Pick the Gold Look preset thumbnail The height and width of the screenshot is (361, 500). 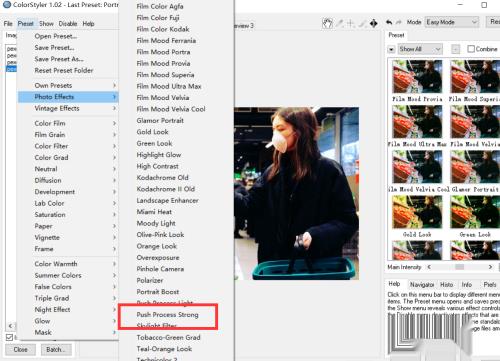[417, 212]
